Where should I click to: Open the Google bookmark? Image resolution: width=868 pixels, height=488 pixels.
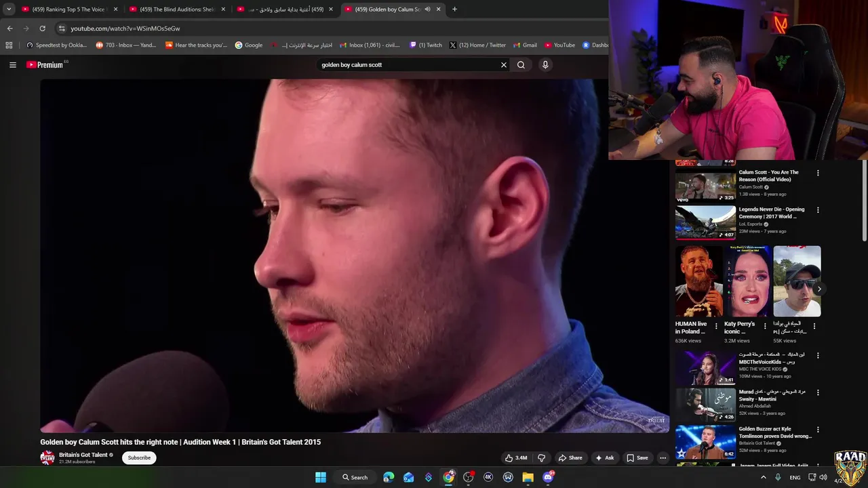coord(249,45)
